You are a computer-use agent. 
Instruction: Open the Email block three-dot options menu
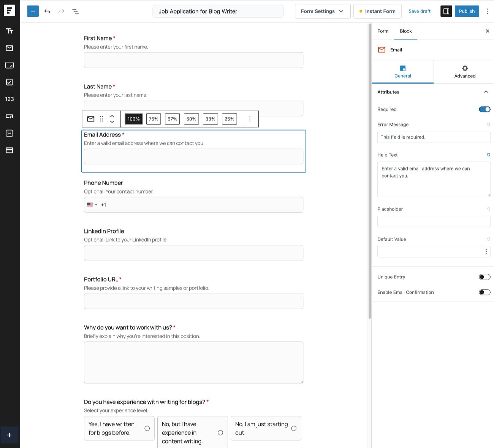[250, 119]
